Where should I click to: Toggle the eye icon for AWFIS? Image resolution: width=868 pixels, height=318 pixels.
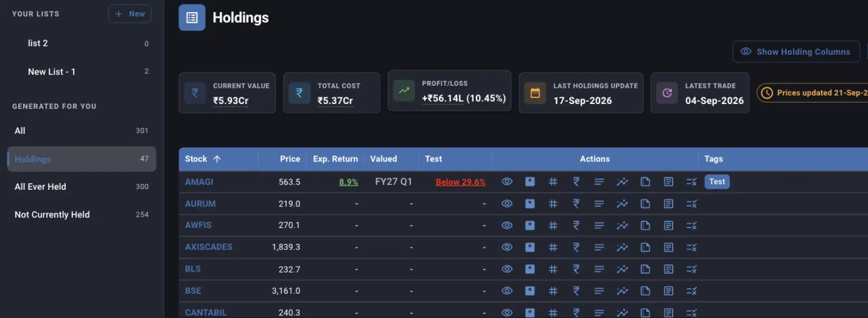(x=507, y=225)
